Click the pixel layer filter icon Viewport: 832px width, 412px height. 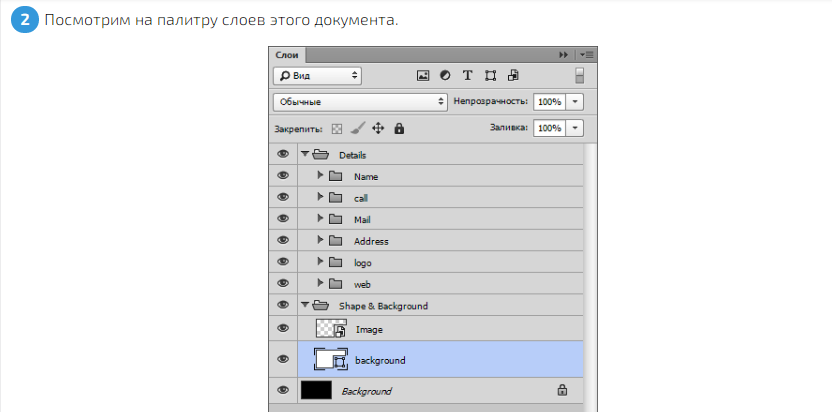click(423, 75)
